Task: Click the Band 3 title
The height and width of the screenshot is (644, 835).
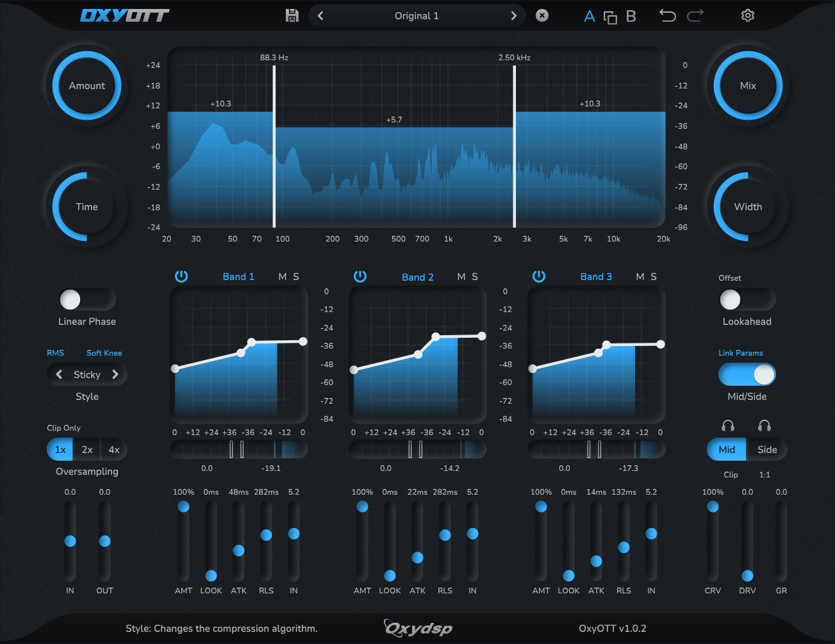Action: click(x=596, y=277)
